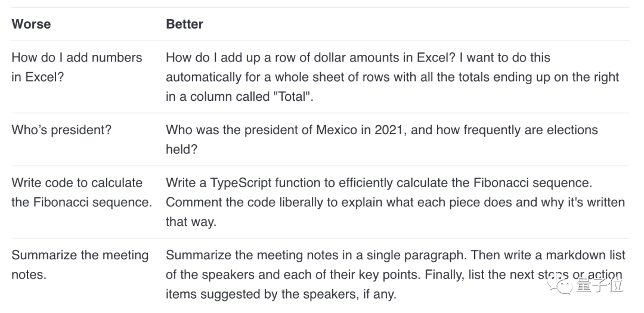
Task: Click the text 'if any.' in last row
Action: pyautogui.click(x=379, y=294)
